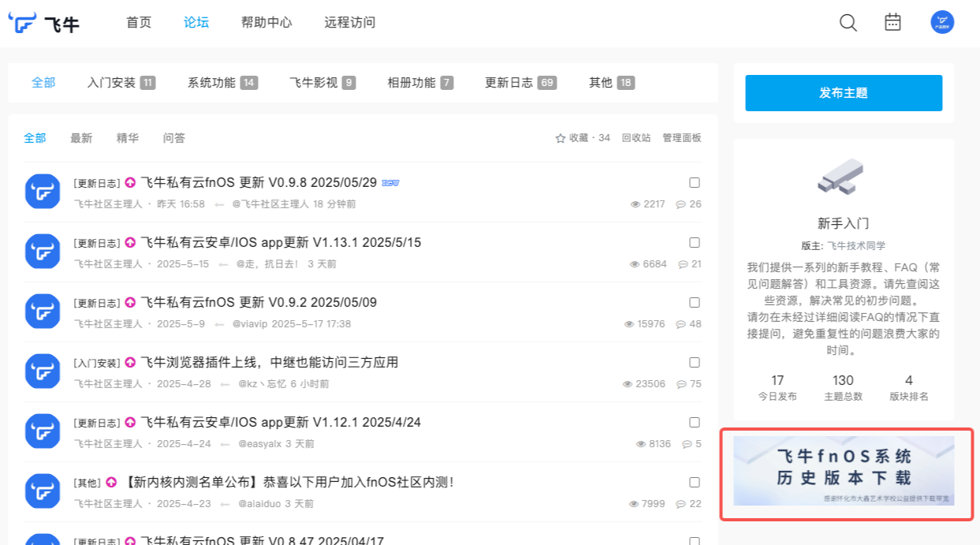
Task: Click avatar of app V1.12.1 post
Action: coord(43,431)
